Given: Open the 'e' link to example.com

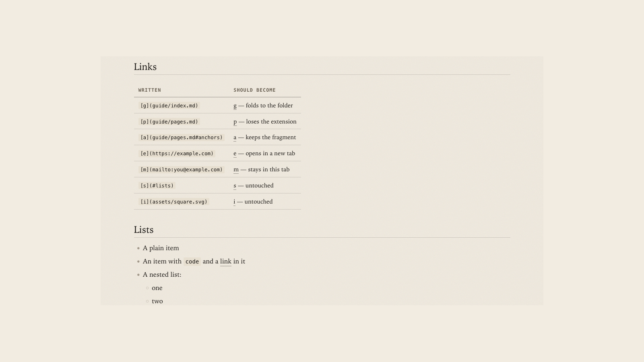Looking at the screenshot, I should 235,153.
